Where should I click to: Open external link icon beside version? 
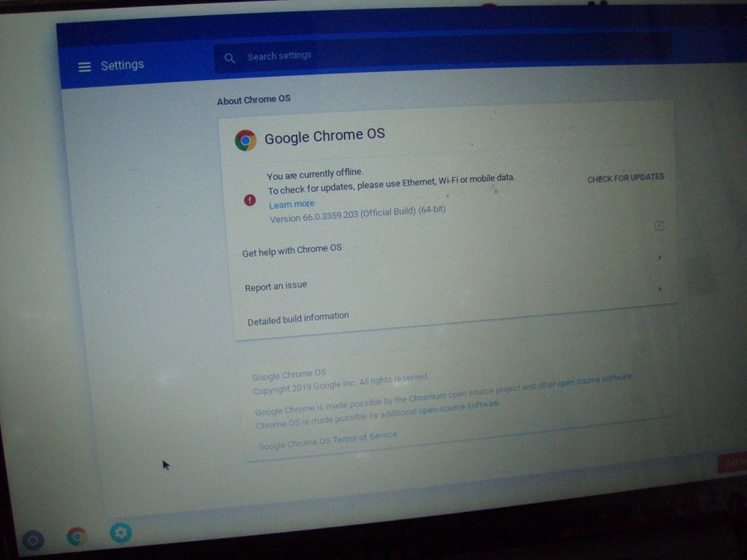pos(660,226)
